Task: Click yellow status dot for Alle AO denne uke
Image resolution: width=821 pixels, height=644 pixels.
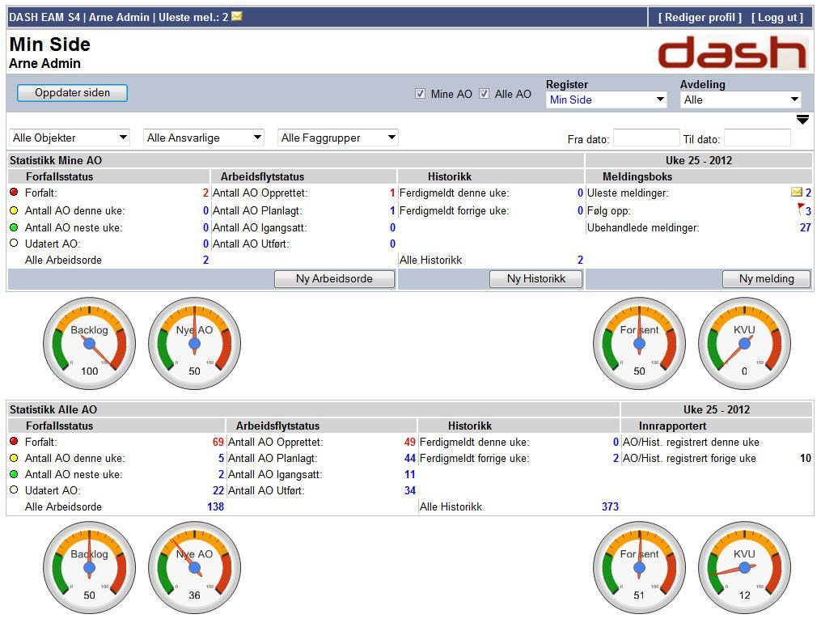Action: (14, 458)
